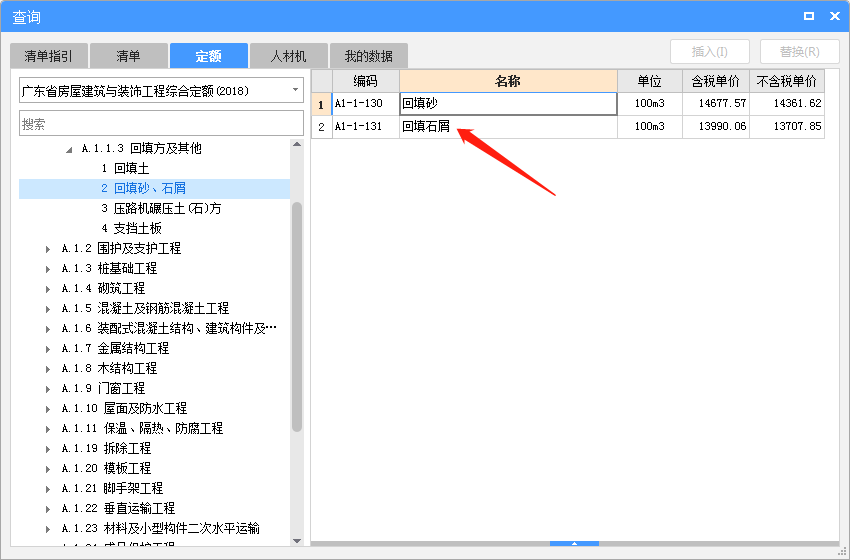Select the A.1.7 金属结构工程 tree label
This screenshot has height=560, width=850.
115,349
